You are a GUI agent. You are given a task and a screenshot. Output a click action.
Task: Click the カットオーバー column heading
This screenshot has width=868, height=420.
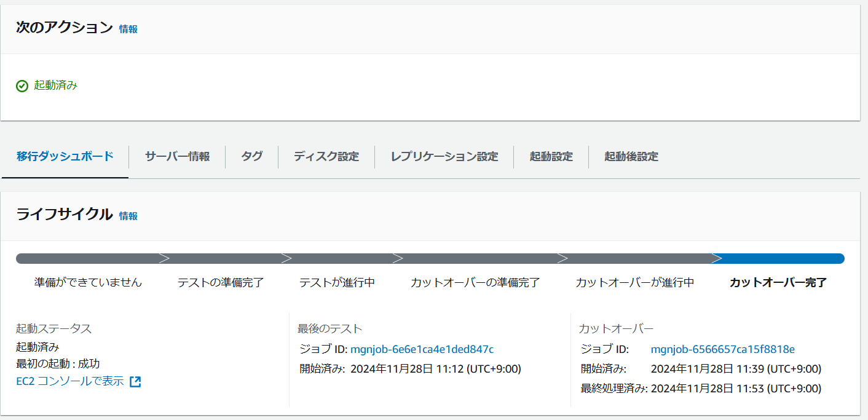[616, 328]
